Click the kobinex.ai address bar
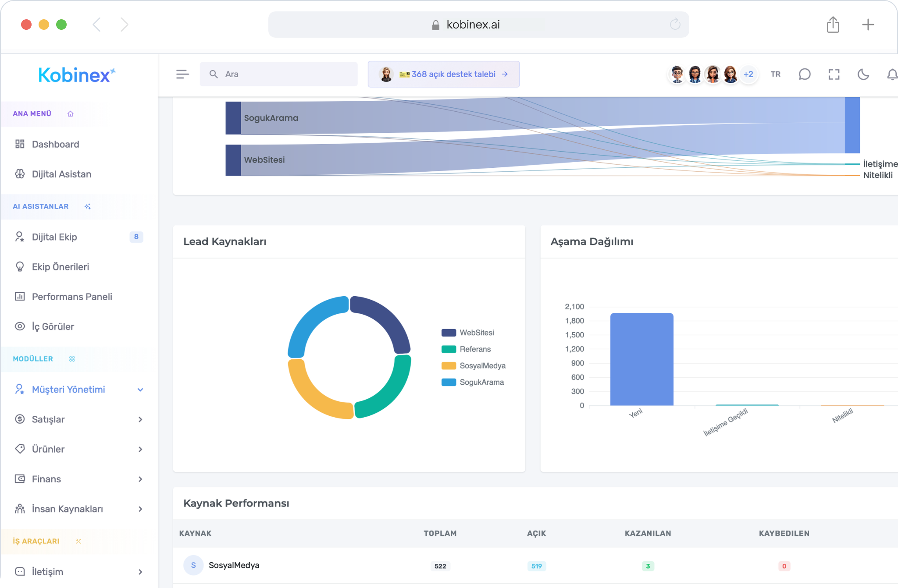The image size is (898, 588). 478,25
